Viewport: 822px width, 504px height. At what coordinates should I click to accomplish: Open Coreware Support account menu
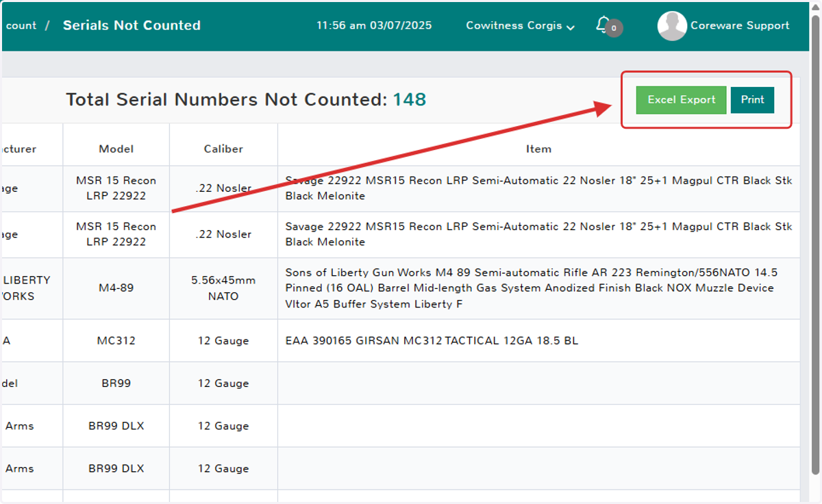coord(740,26)
